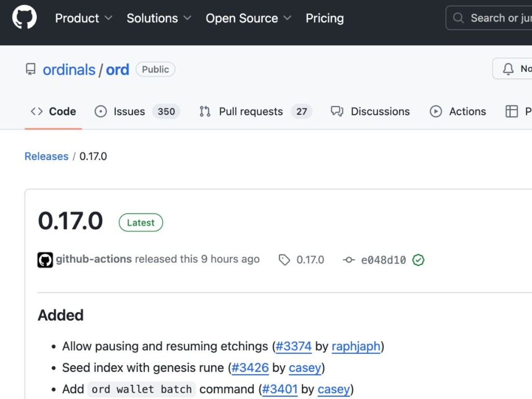Screen dimensions: 532x399
Task: Open the Releases breadcrumb link
Action: (46, 156)
